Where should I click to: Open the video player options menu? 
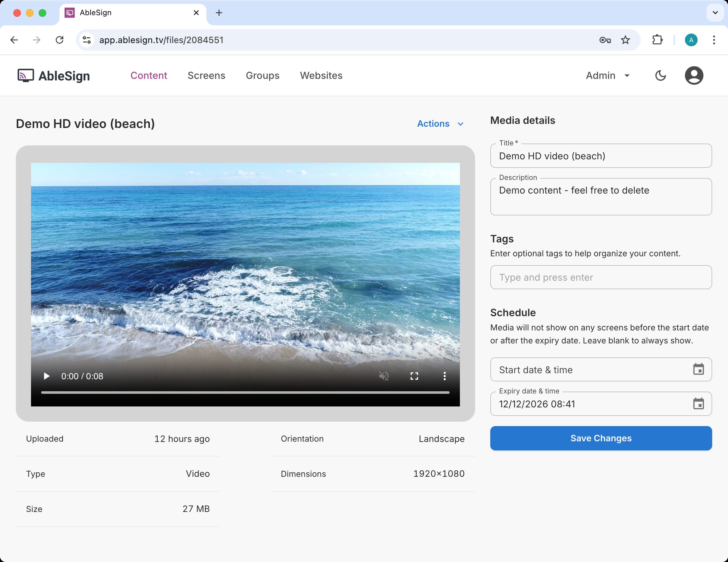coord(444,376)
